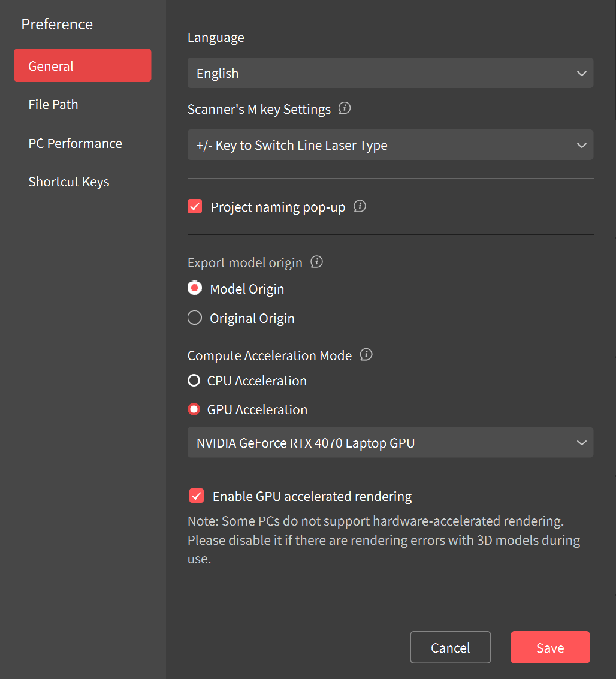
Task: Click info icon next to Project naming pop-up
Action: [x=360, y=207]
